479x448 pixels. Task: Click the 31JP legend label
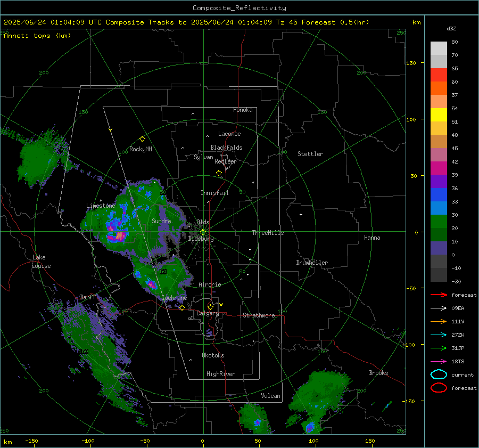click(458, 348)
